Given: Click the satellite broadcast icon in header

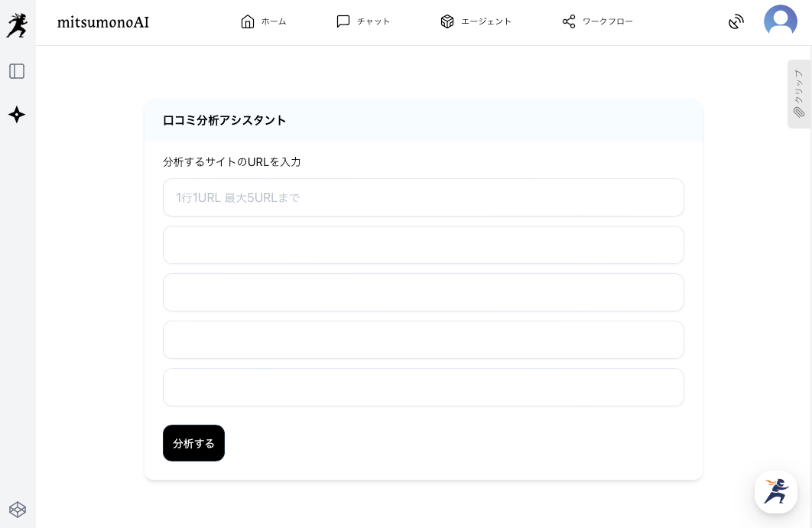Looking at the screenshot, I should (736, 21).
